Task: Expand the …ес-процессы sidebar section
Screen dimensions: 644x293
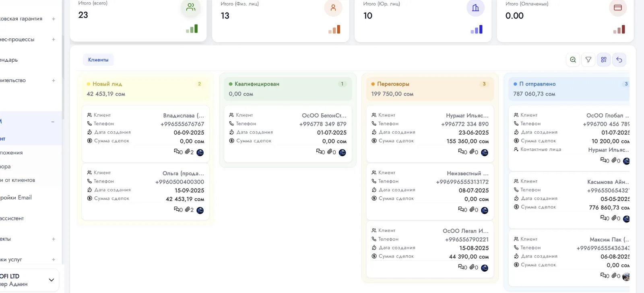Action: tap(54, 39)
